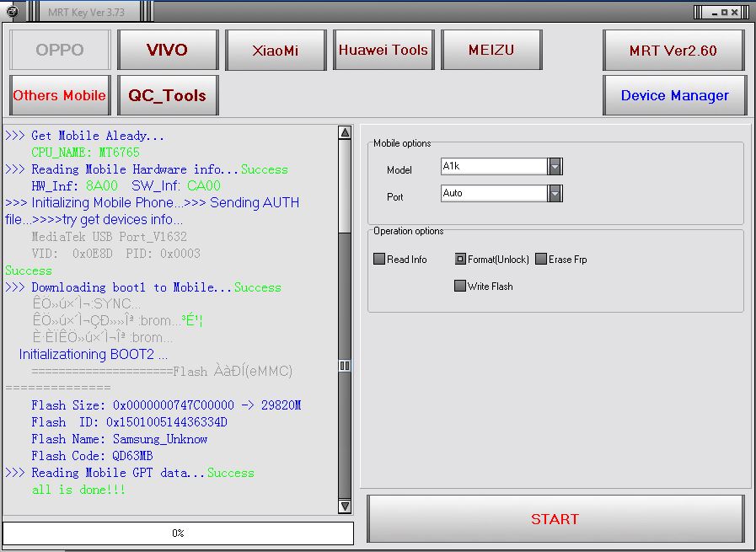Click the START button

click(555, 519)
